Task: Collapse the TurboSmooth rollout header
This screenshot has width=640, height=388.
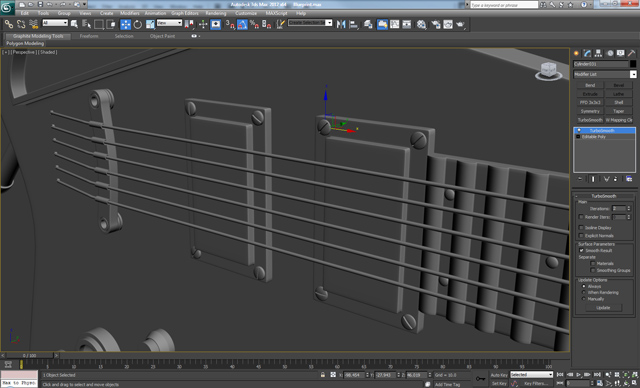Action: (x=604, y=196)
